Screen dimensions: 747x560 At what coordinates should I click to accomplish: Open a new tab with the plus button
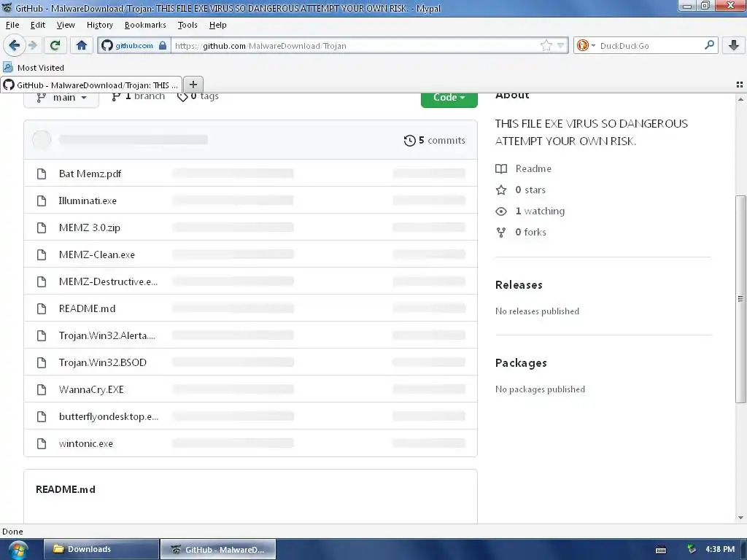(x=193, y=85)
